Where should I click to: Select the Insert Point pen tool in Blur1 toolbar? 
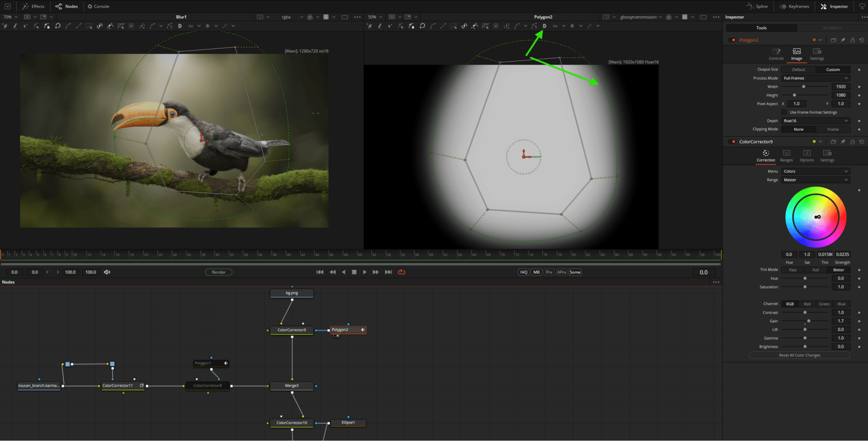point(5,26)
